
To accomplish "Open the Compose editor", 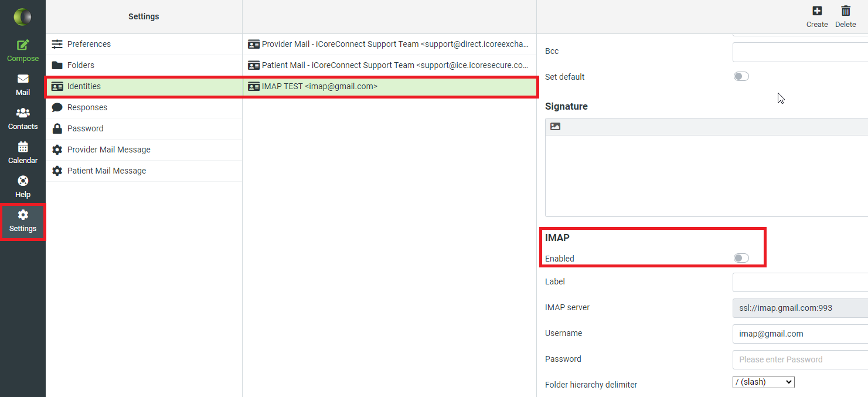I will point(22,50).
